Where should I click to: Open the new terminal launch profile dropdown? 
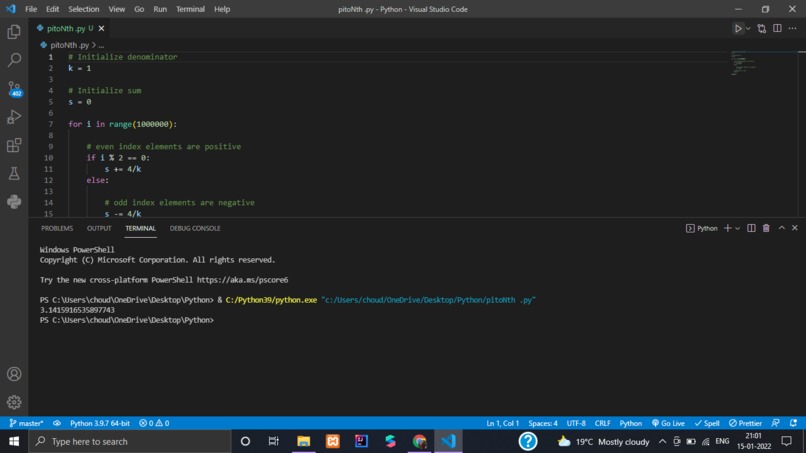click(738, 228)
